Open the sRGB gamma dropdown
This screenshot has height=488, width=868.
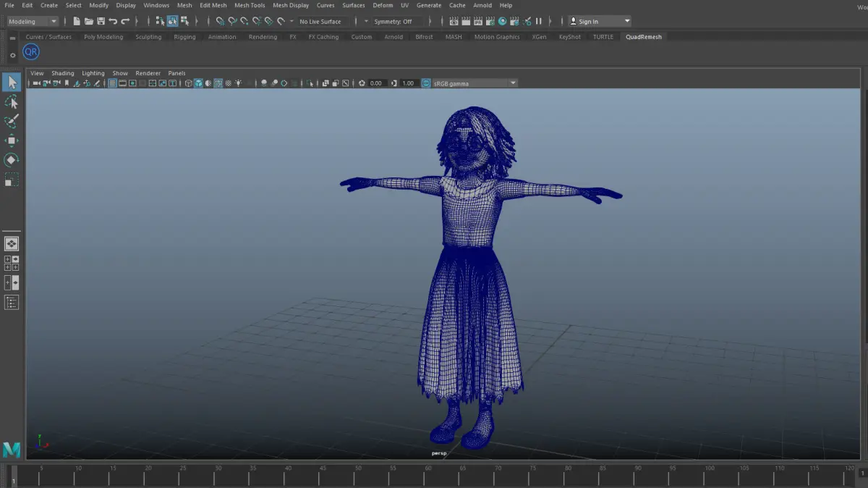coord(475,83)
